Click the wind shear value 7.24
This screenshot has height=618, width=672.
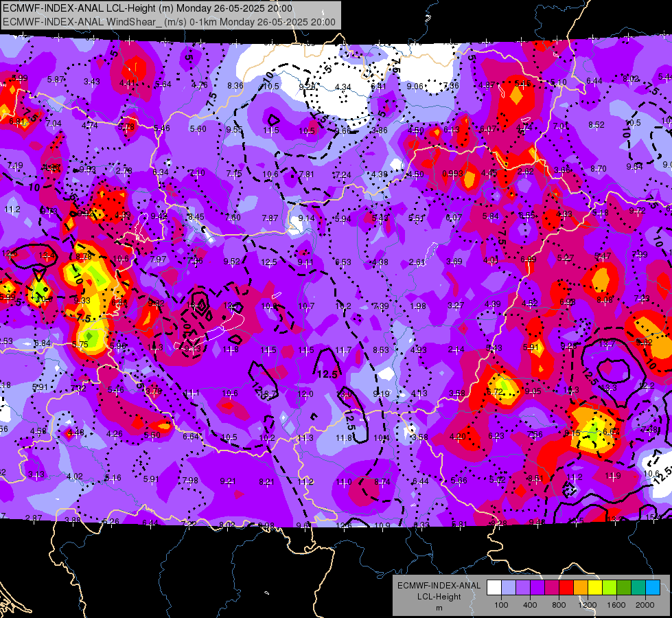[343, 174]
